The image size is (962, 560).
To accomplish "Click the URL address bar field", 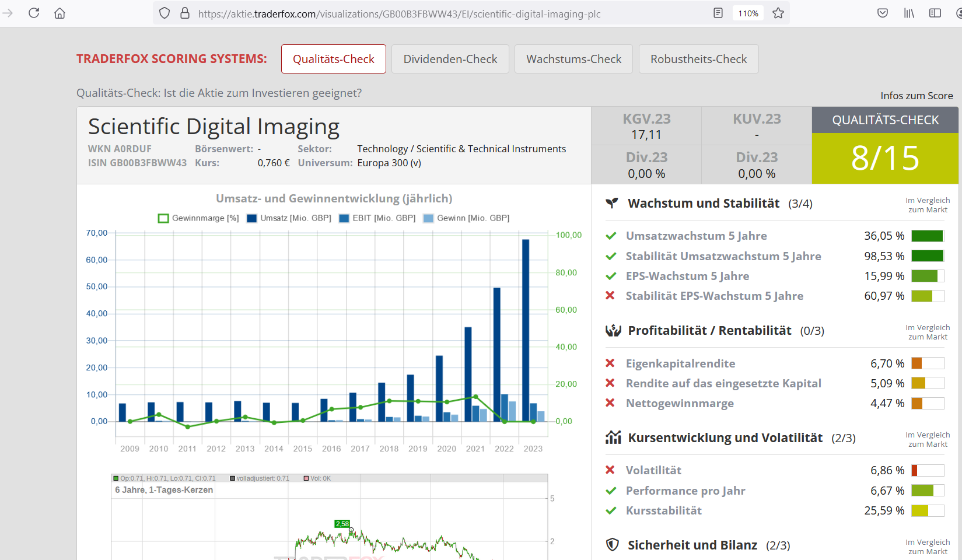I will tap(408, 13).
